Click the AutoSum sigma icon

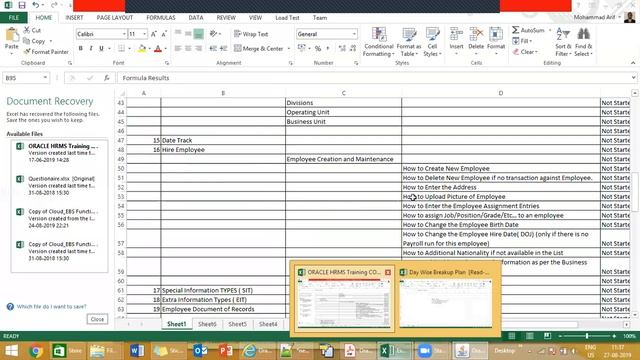[x=516, y=30]
